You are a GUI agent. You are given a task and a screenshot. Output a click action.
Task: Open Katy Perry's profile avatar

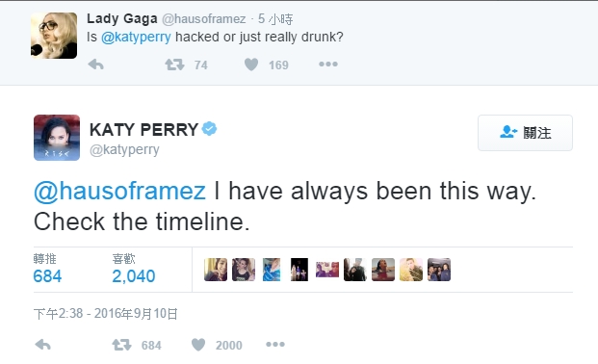tap(57, 138)
